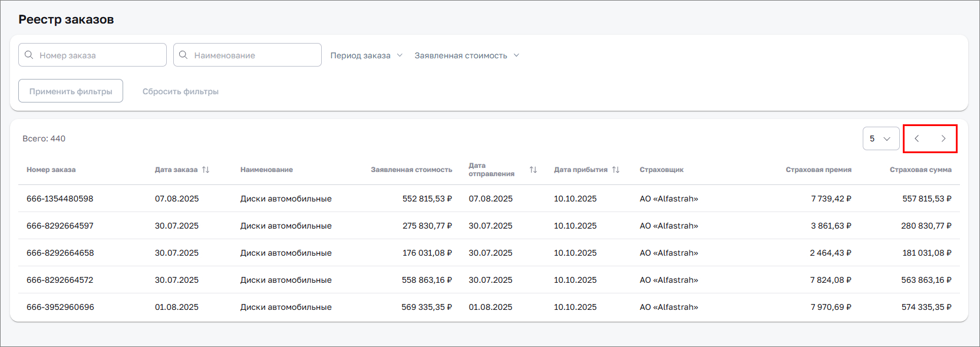Click search icon in Номер заказа field
The height and width of the screenshot is (347, 980).
tap(29, 55)
